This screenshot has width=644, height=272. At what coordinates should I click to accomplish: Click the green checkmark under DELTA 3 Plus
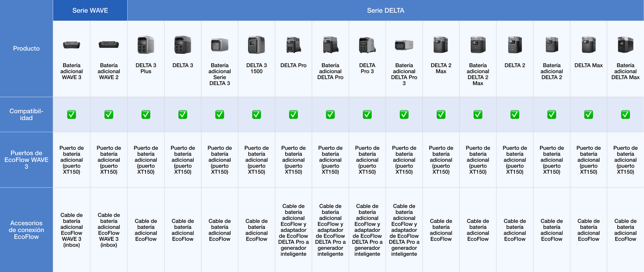tap(146, 114)
